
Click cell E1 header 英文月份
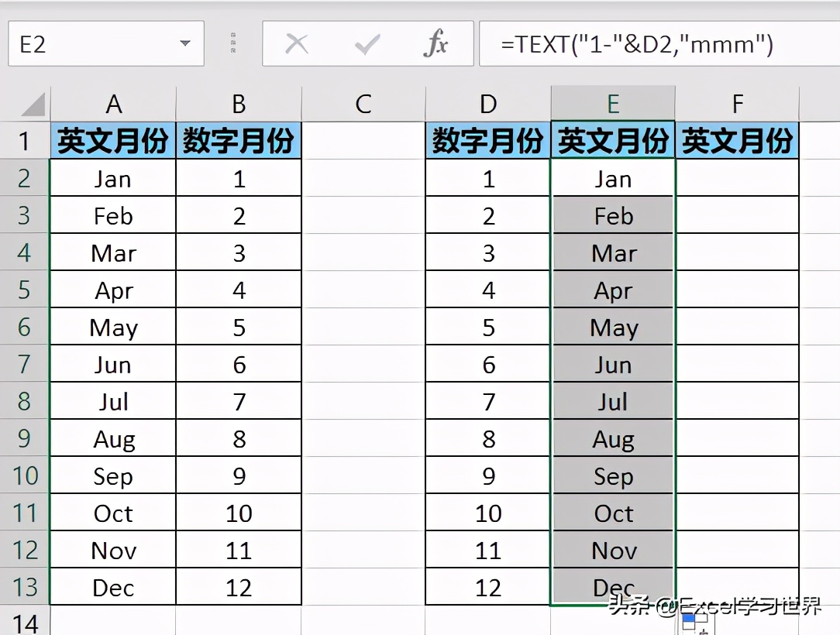(x=613, y=141)
